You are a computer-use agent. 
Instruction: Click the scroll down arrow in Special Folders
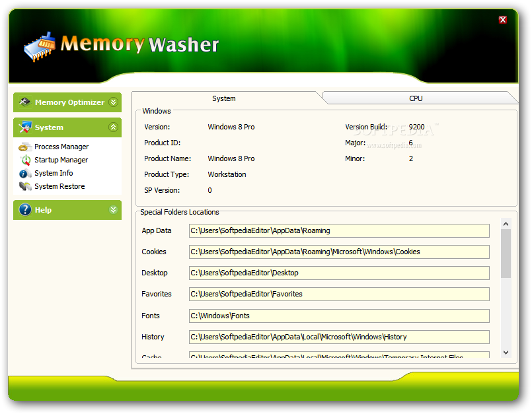point(506,353)
